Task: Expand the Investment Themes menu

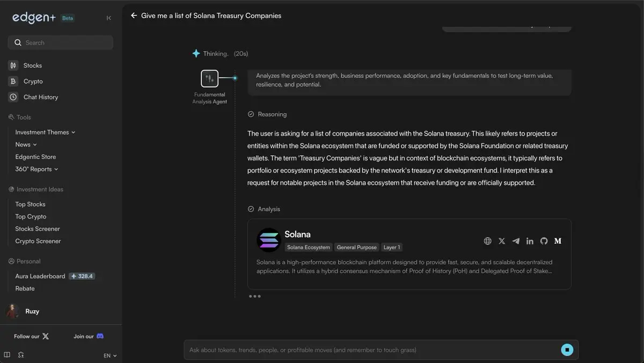Action: pos(45,132)
